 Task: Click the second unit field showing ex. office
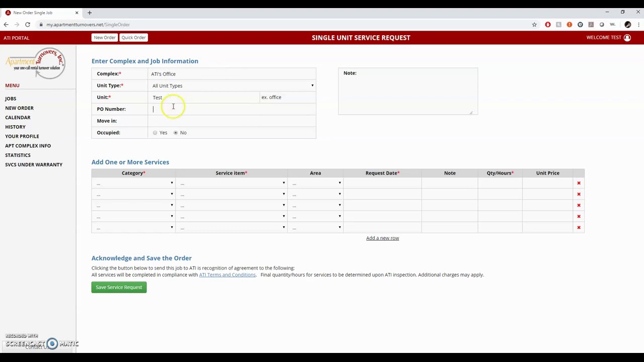pyautogui.click(x=287, y=98)
